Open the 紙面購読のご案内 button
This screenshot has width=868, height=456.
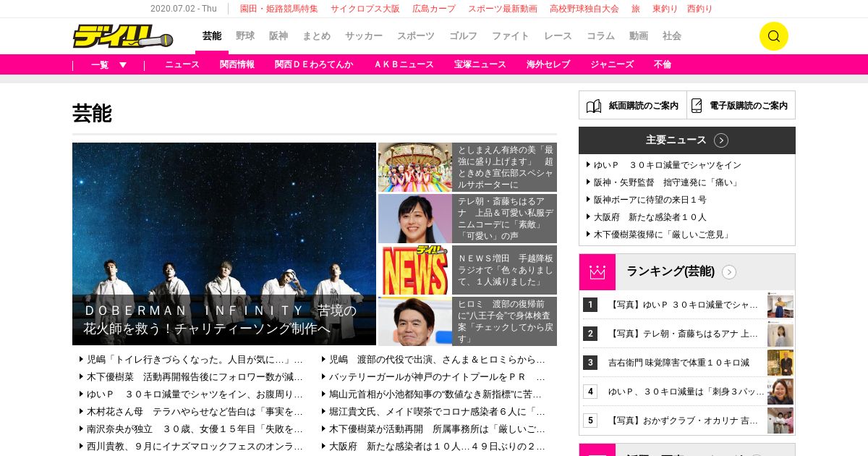coord(633,106)
